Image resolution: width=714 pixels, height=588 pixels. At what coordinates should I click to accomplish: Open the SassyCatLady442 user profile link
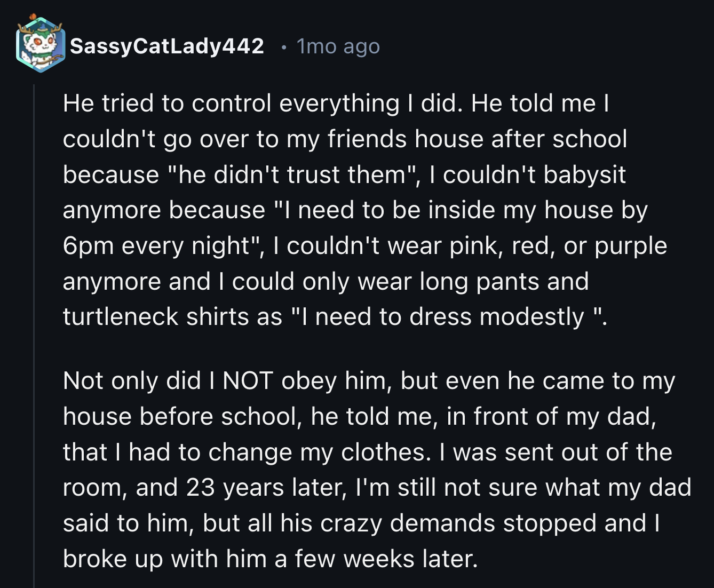tap(167, 46)
